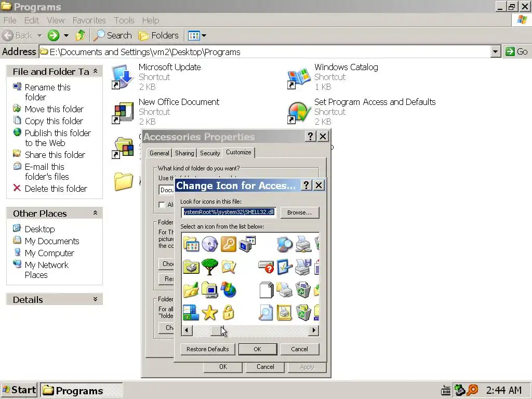Click the Up folder toolbar icon

(81, 35)
